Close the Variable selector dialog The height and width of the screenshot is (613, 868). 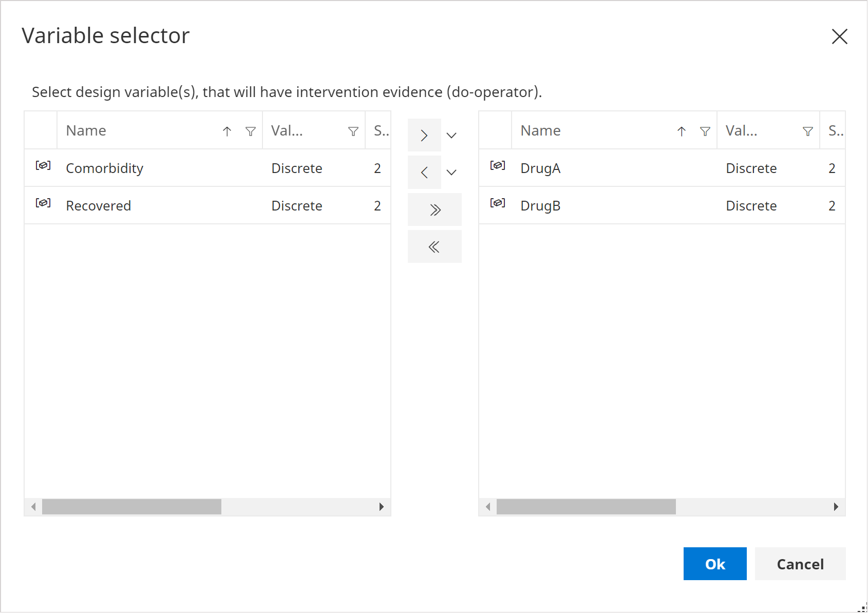pyautogui.click(x=839, y=36)
